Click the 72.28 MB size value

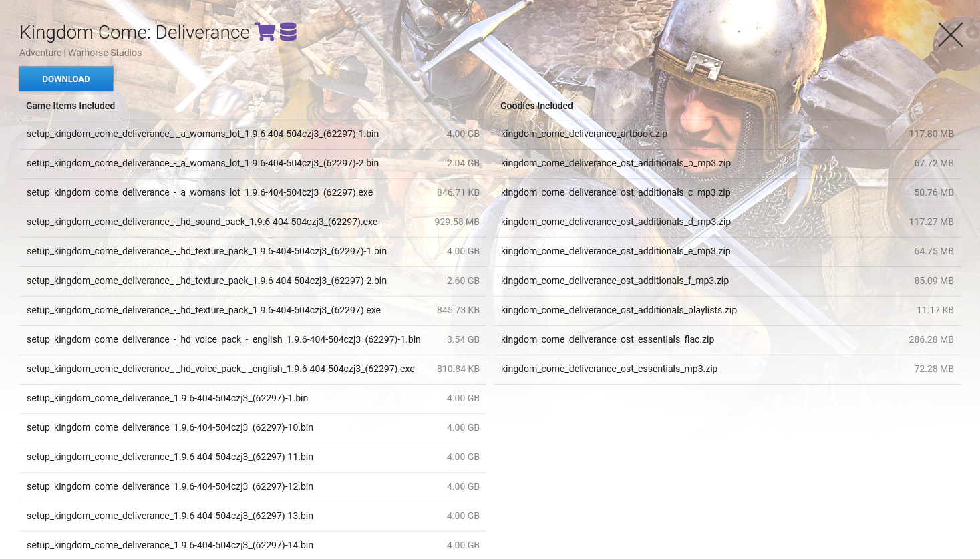pyautogui.click(x=934, y=369)
